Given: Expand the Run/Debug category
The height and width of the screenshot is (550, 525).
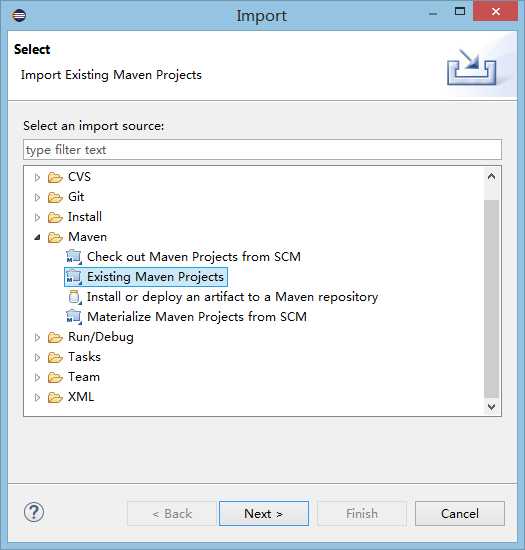Looking at the screenshot, I should (37, 337).
